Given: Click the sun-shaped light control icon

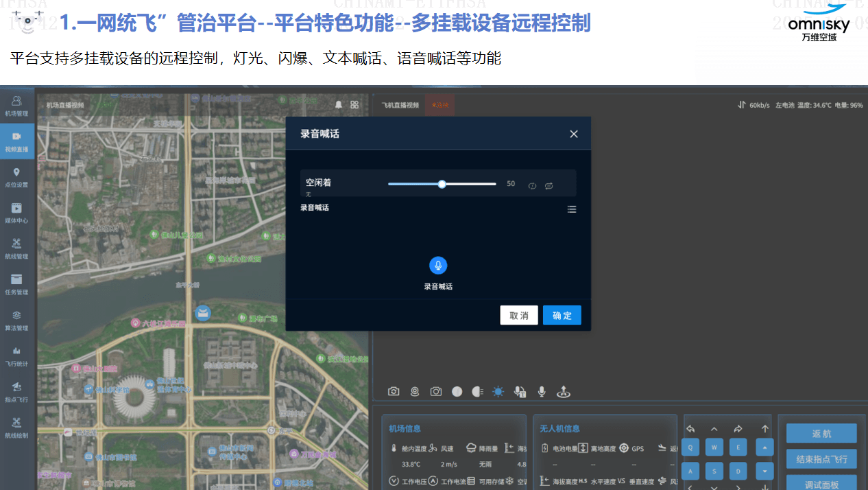Looking at the screenshot, I should (498, 391).
